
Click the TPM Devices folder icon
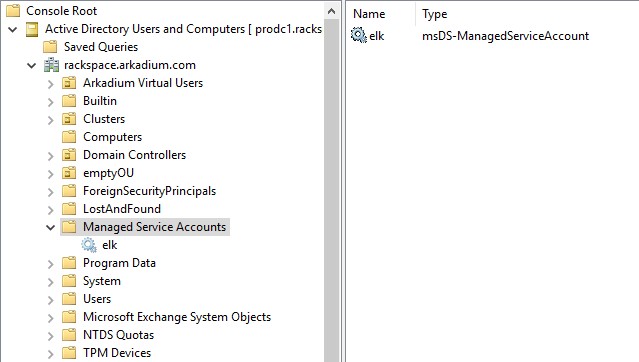[x=69, y=353]
